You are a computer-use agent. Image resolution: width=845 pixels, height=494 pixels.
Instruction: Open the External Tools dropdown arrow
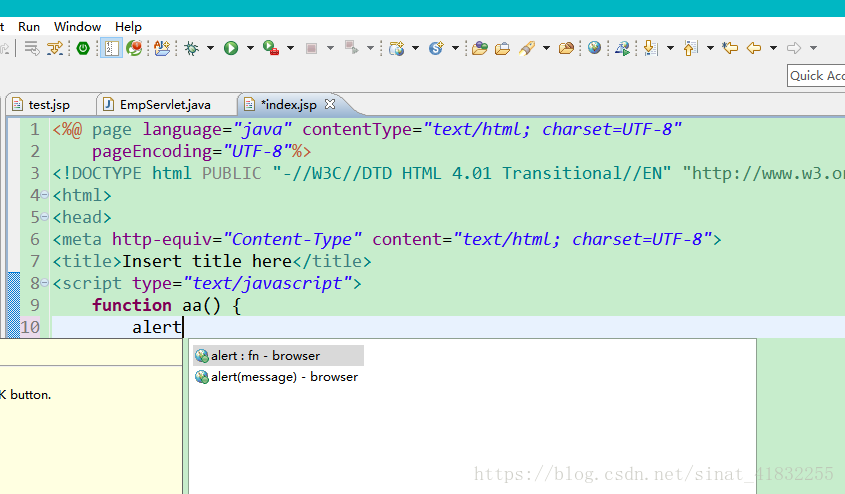pos(290,48)
